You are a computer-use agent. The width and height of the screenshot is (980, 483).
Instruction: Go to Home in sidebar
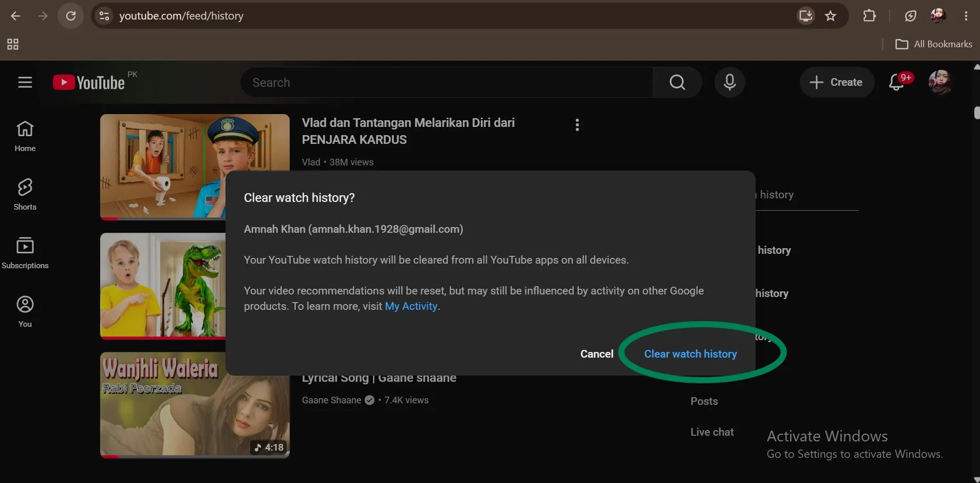(x=25, y=136)
